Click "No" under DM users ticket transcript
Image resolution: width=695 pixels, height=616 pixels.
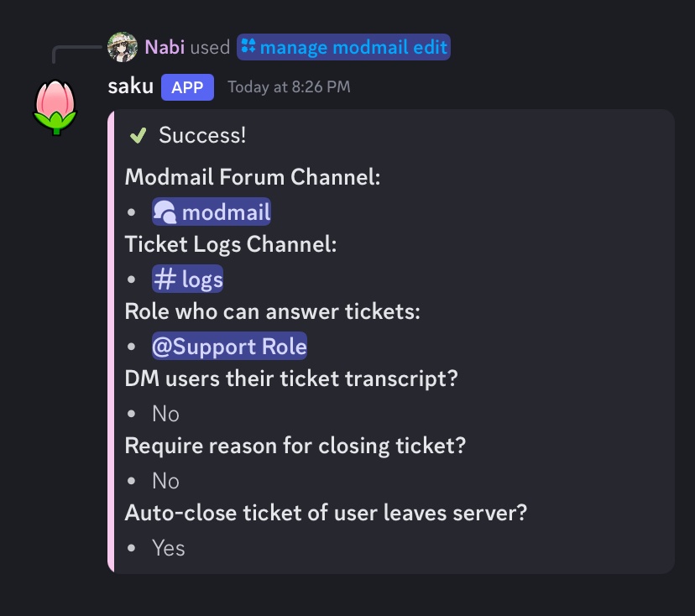tap(165, 414)
